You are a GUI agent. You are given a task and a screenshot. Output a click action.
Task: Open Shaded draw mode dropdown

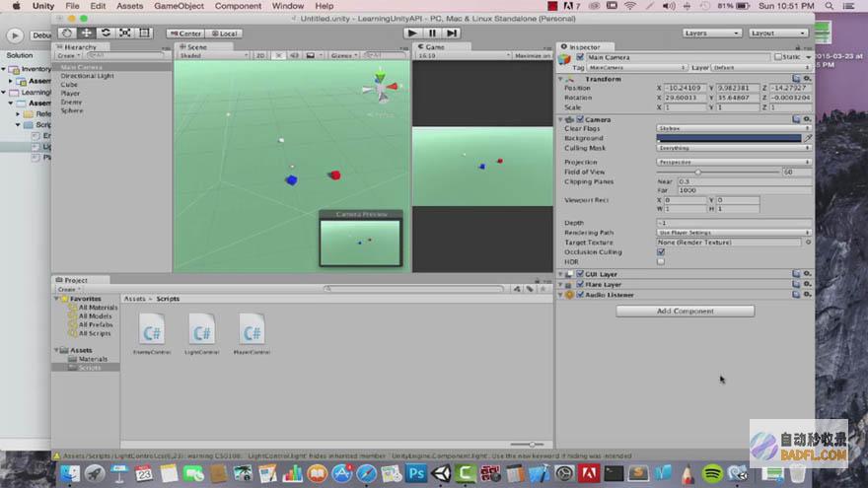[x=213, y=55]
